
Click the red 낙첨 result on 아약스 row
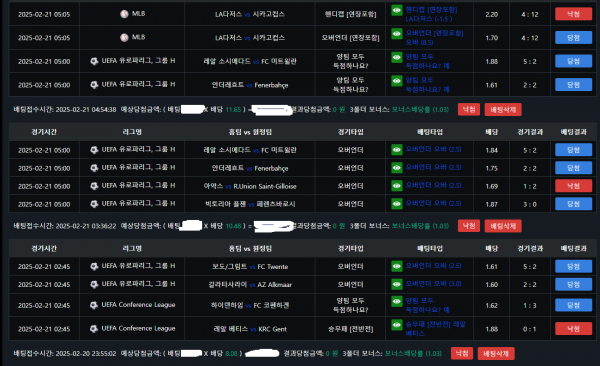[573, 186]
